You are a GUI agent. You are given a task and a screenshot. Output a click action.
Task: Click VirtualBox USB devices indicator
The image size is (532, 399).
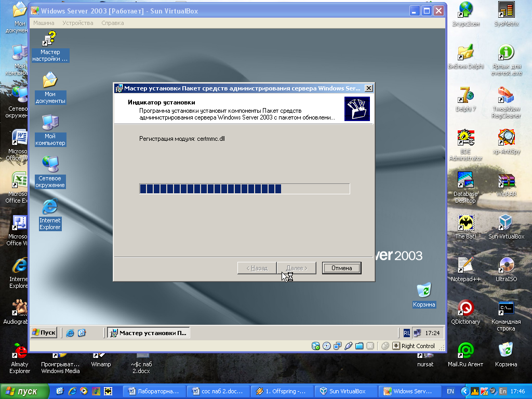click(348, 345)
